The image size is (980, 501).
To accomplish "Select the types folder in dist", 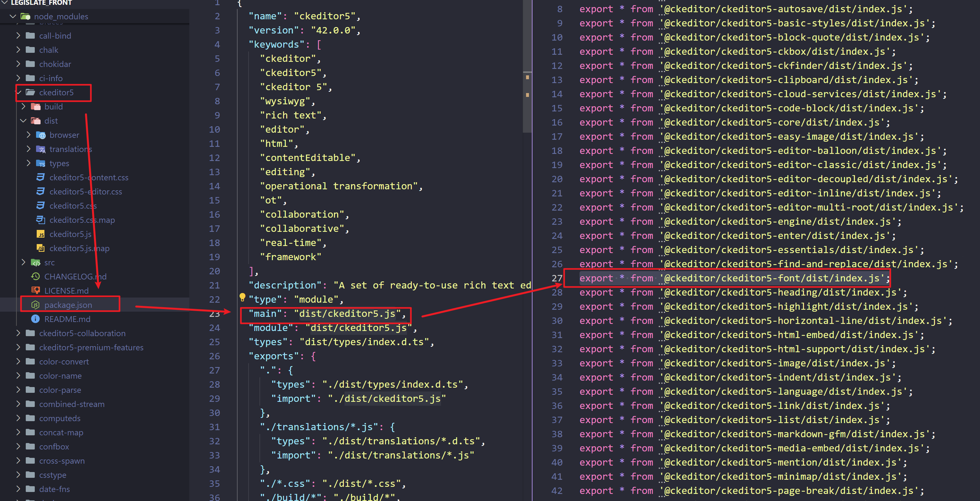I will point(59,163).
